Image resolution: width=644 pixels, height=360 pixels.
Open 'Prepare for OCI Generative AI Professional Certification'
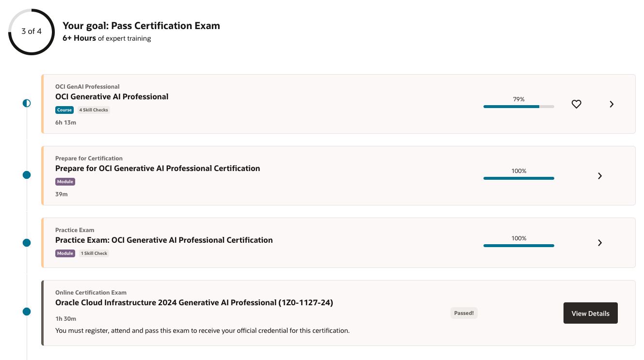coord(158,168)
